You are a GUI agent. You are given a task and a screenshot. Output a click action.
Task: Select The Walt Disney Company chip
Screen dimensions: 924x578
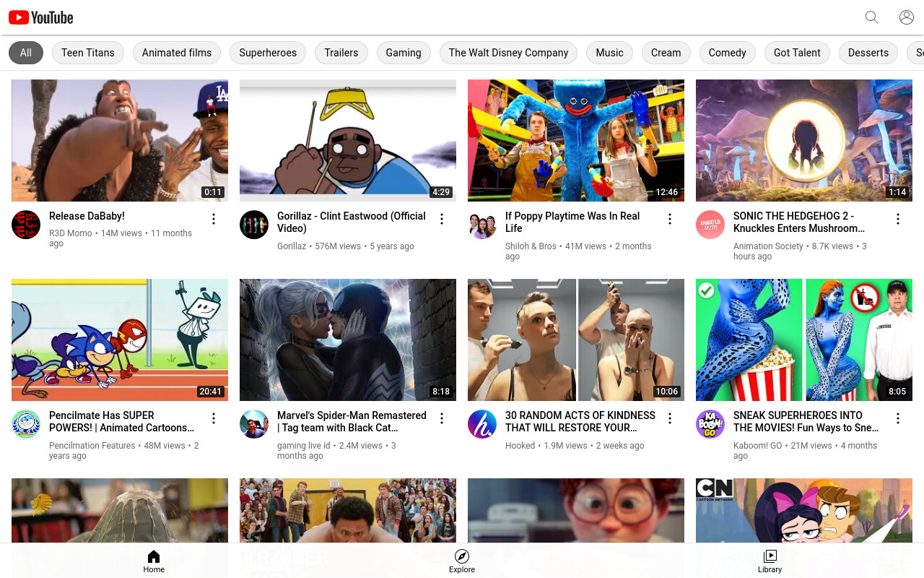click(509, 53)
